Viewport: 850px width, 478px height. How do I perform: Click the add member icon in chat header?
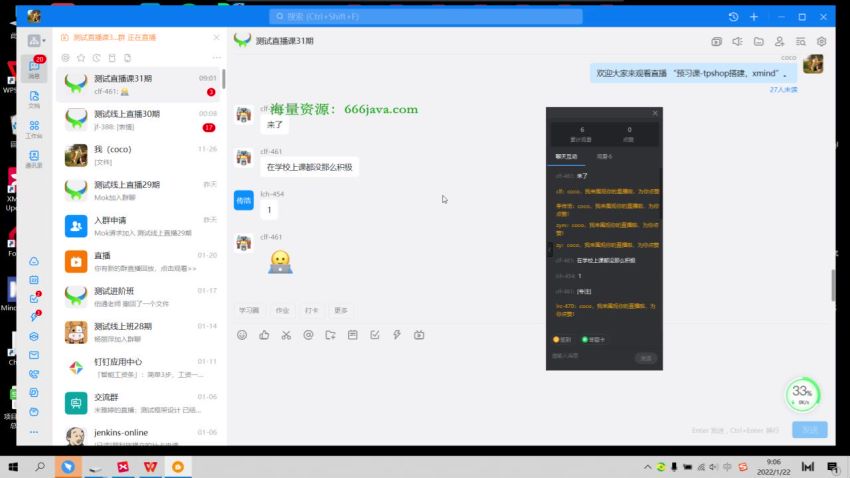tap(779, 42)
